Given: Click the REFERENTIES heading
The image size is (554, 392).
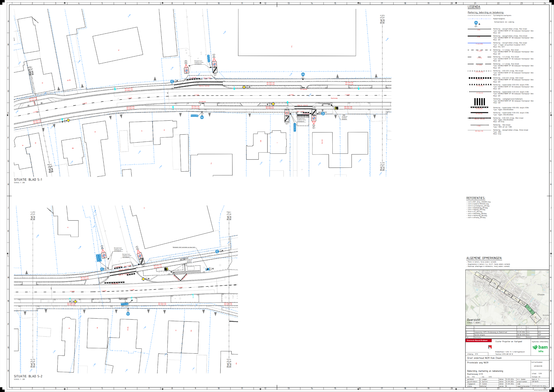Looking at the screenshot, I should point(475,198).
